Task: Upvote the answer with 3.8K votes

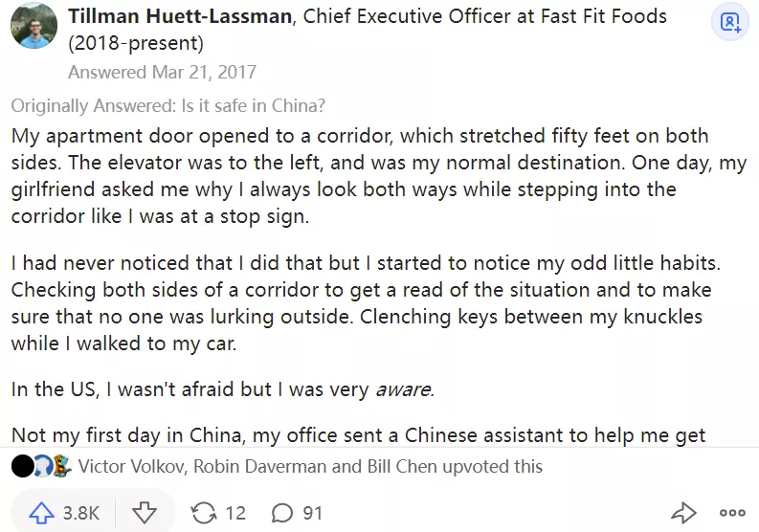Action: pyautogui.click(x=41, y=513)
